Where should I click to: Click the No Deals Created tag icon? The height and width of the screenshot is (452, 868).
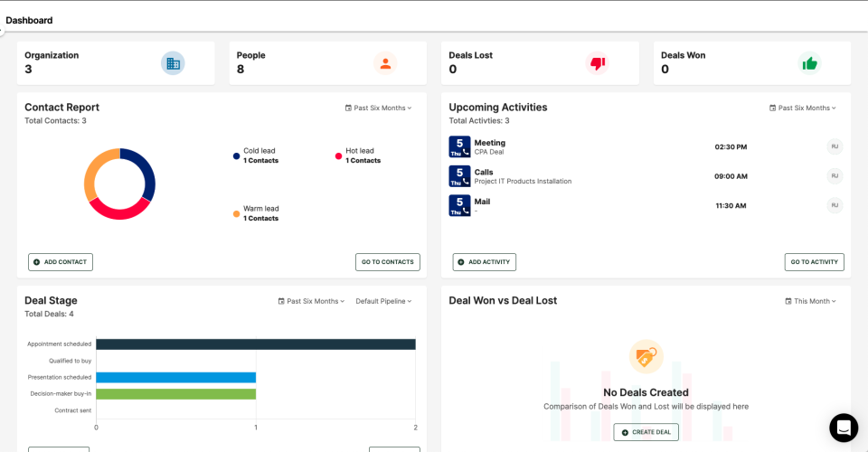click(646, 356)
